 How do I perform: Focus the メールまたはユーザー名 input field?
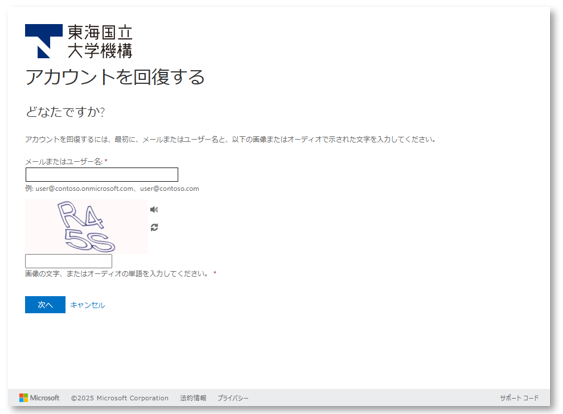(102, 175)
